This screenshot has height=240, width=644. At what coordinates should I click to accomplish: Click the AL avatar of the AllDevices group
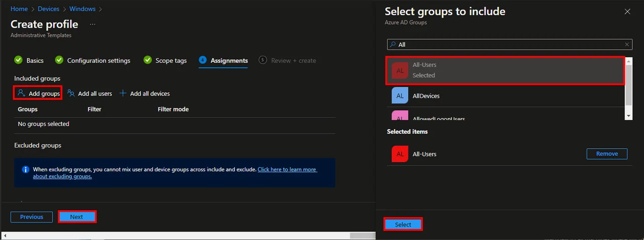coord(399,96)
